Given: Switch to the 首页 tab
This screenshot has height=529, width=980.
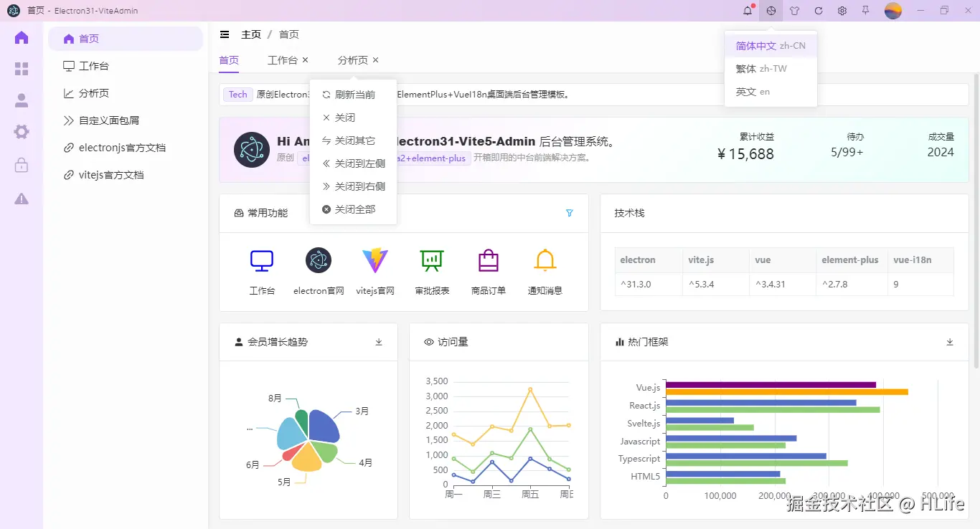Looking at the screenshot, I should pyautogui.click(x=229, y=60).
